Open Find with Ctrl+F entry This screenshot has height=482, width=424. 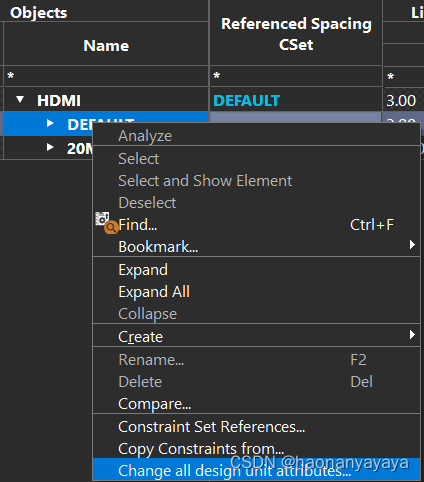pyautogui.click(x=256, y=224)
